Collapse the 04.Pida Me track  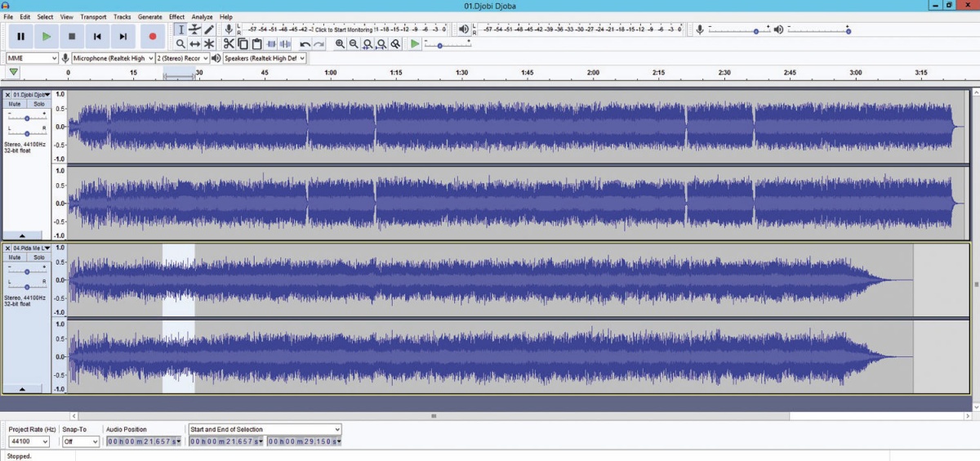pyautogui.click(x=22, y=389)
